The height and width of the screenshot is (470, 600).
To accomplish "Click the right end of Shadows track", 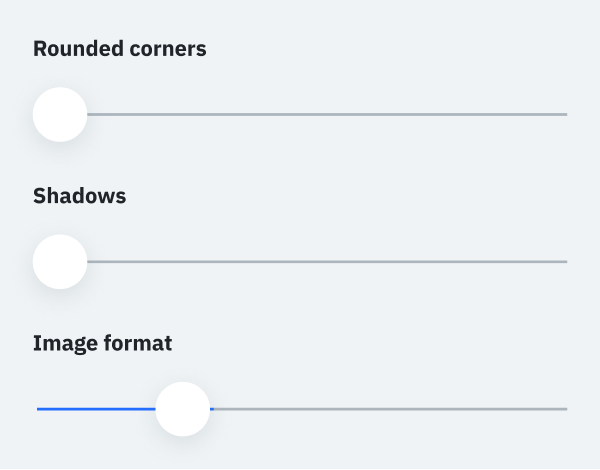I will [x=565, y=262].
